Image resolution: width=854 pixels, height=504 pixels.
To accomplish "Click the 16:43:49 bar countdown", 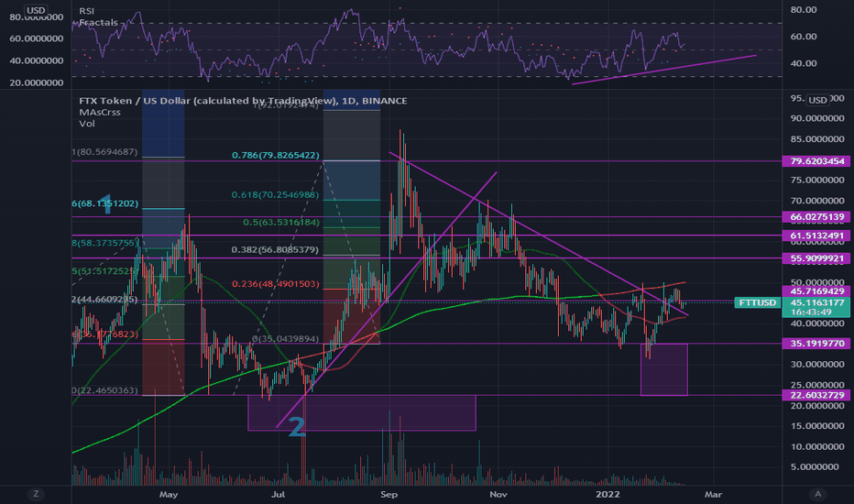I will 811,312.
